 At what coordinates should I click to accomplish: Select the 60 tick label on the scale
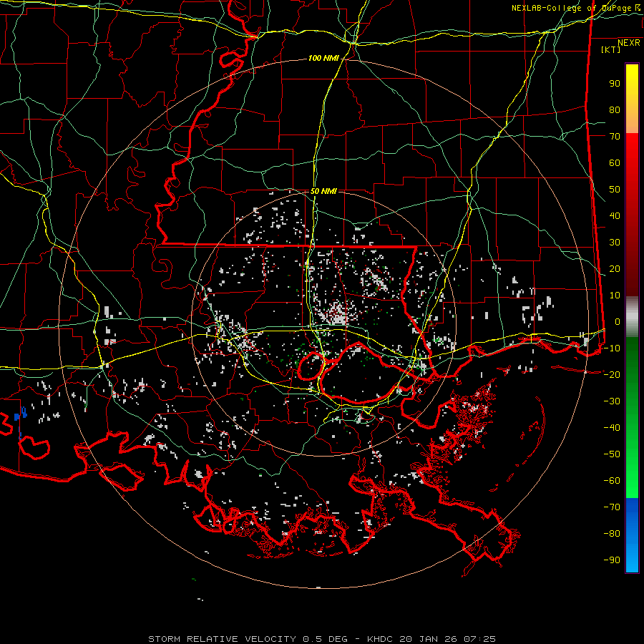615,163
